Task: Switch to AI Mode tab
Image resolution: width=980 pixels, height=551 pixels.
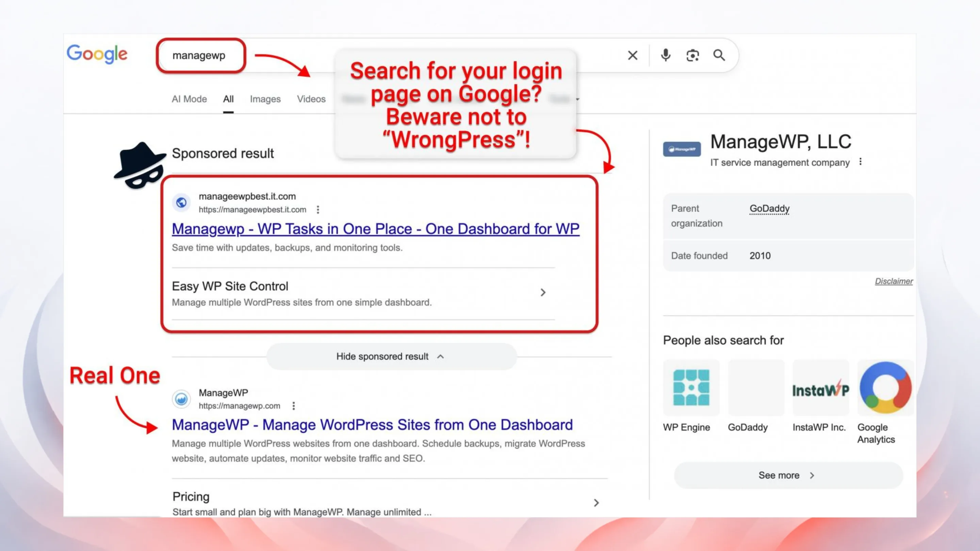Action: point(189,99)
